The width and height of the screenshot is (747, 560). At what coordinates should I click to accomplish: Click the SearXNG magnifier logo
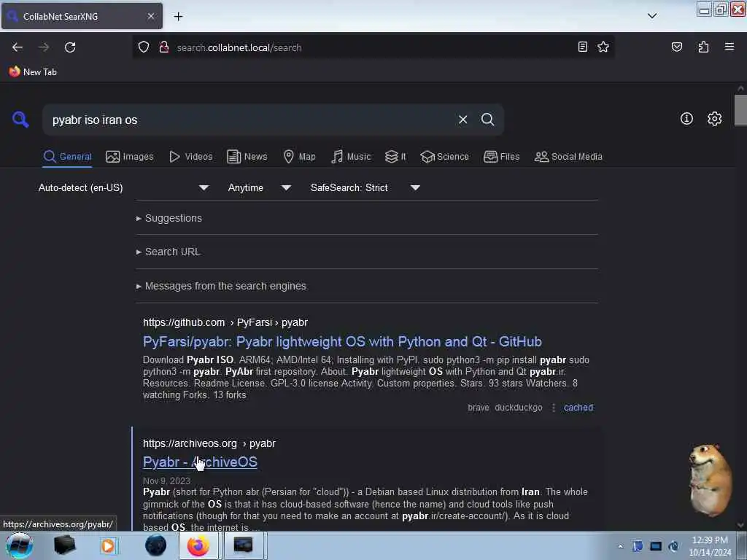tap(20, 119)
